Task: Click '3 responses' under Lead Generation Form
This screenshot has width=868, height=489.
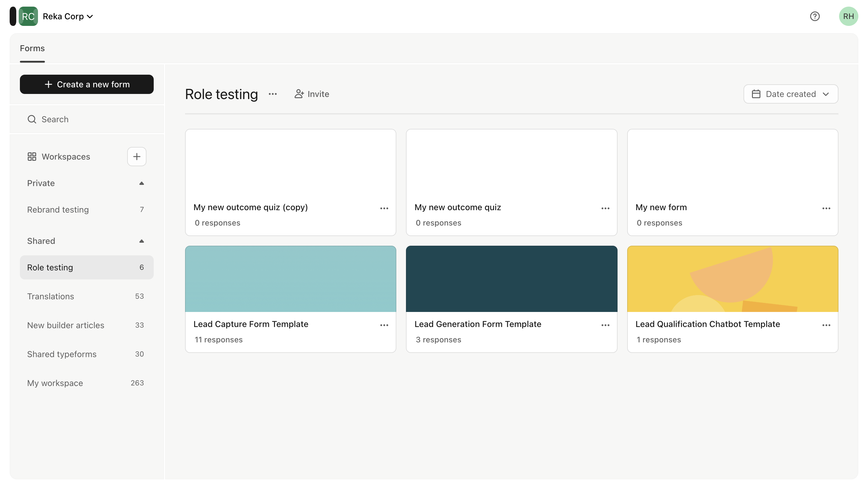Action: (x=439, y=340)
